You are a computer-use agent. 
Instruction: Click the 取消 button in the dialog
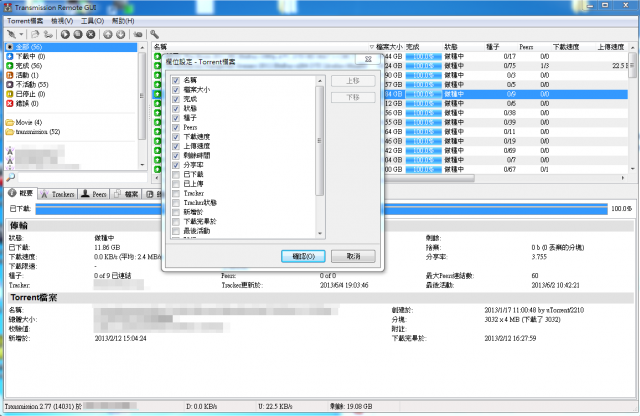pos(353,256)
